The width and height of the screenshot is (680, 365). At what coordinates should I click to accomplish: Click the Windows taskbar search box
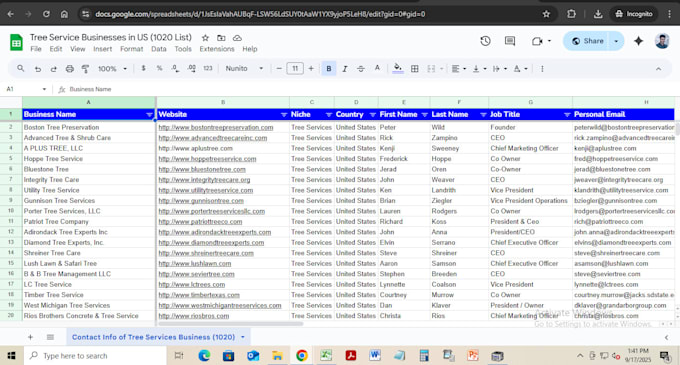(95, 355)
